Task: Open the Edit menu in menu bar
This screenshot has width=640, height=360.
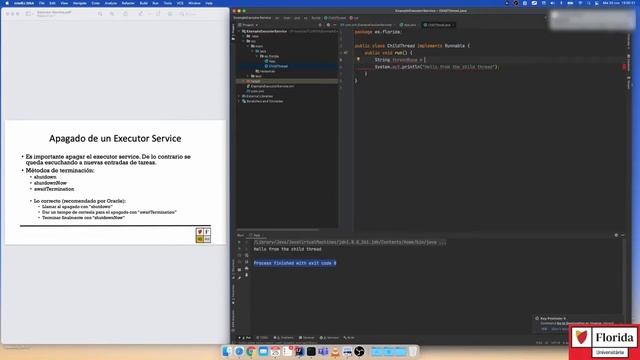Action: (x=52, y=3)
